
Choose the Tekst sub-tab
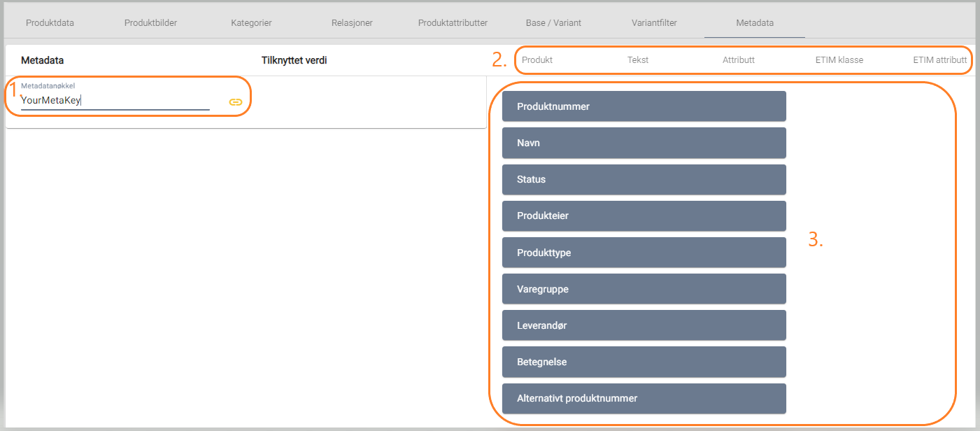tap(638, 60)
